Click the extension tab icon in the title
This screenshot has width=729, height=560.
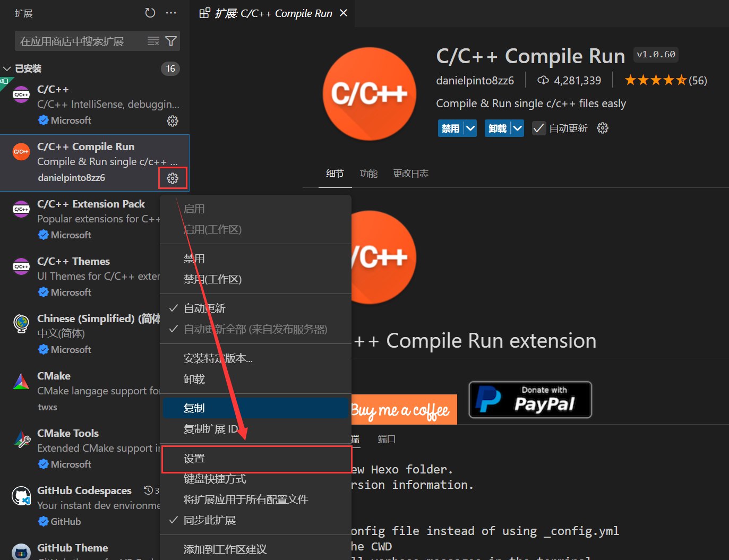[204, 13]
